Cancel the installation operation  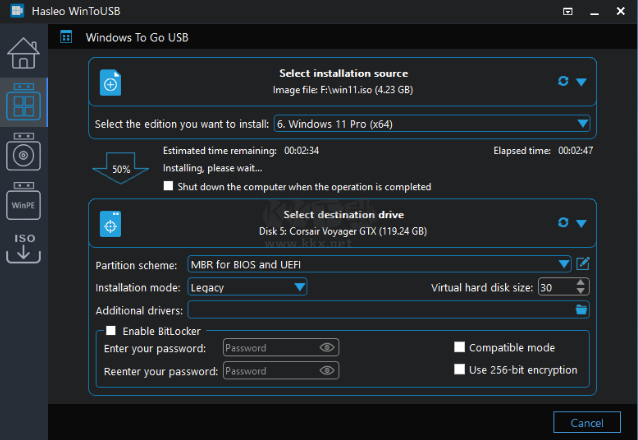pos(586,422)
